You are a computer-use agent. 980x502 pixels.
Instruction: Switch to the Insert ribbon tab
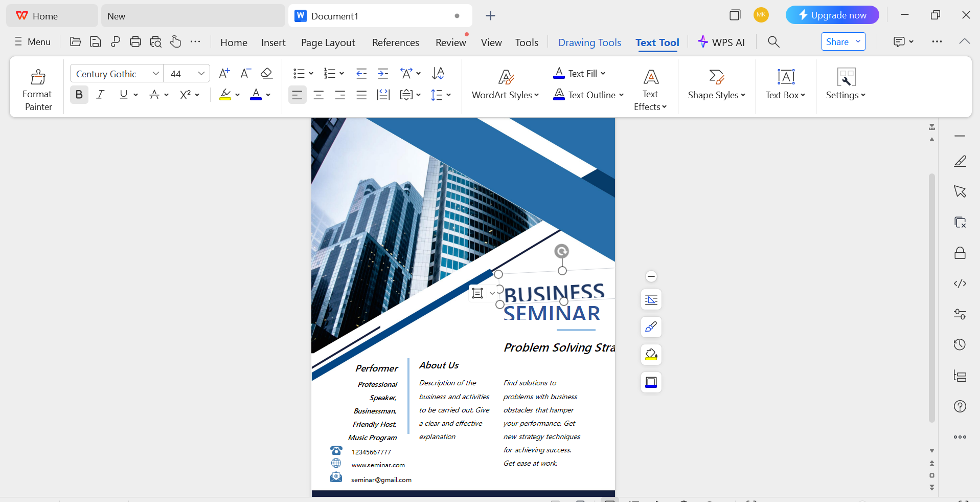pos(273,42)
